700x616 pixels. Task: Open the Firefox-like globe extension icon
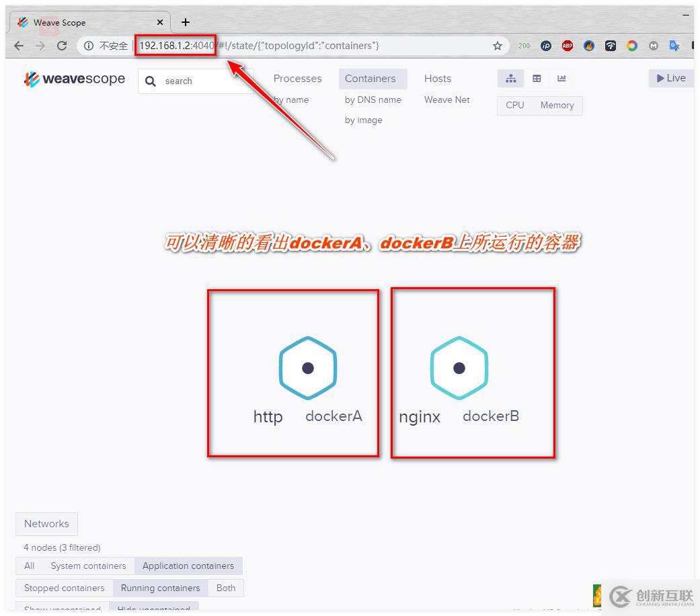589,46
